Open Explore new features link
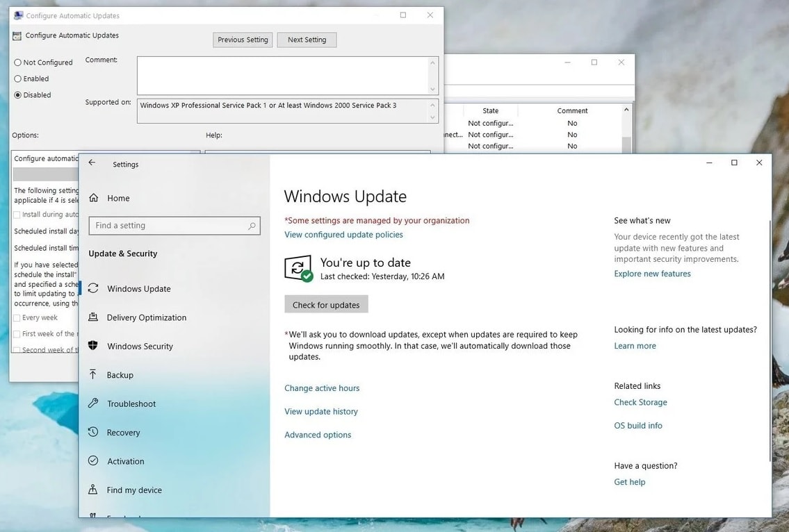The height and width of the screenshot is (532, 789). [x=652, y=274]
